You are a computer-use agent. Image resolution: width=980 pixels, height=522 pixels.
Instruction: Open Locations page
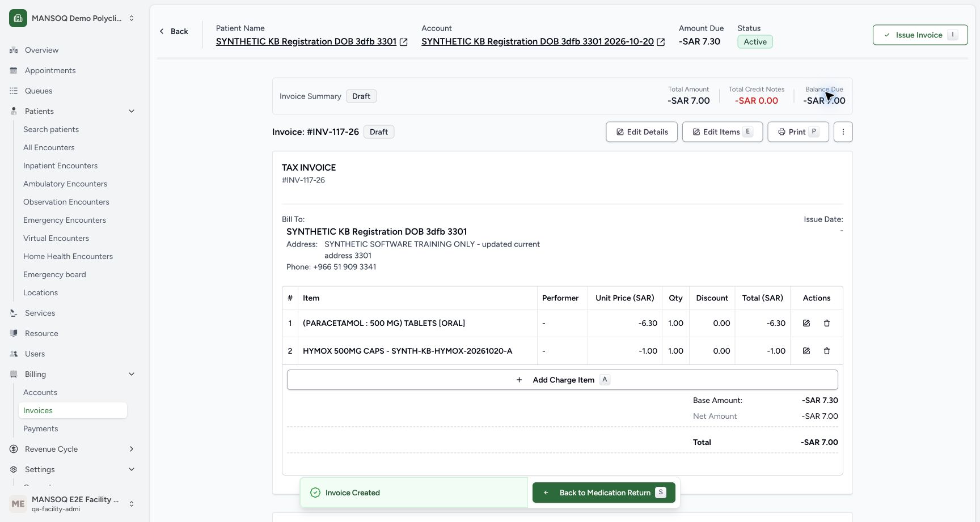(40, 292)
